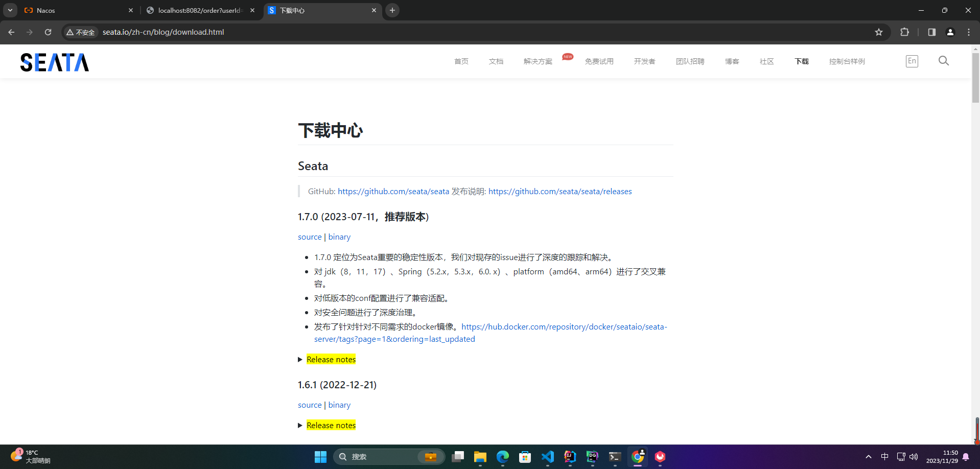Image resolution: width=980 pixels, height=469 pixels.
Task: Open the hub.docker.com seata-server tags link
Action: (x=491, y=333)
